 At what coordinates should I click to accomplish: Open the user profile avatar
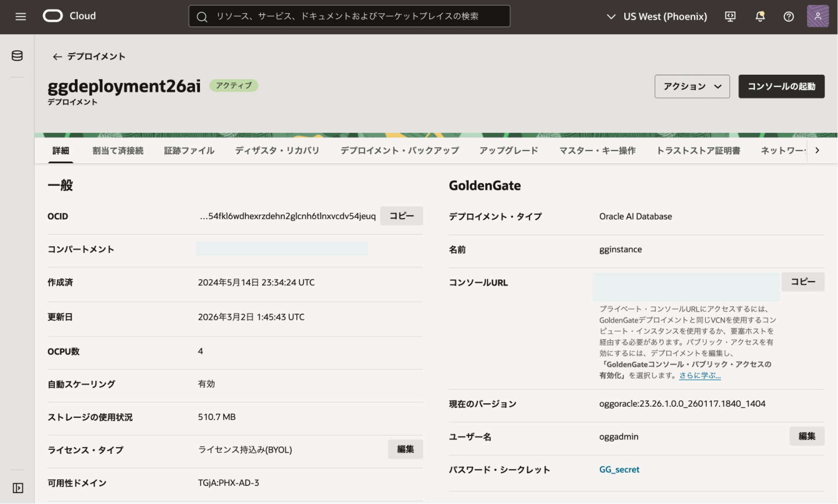coord(817,16)
